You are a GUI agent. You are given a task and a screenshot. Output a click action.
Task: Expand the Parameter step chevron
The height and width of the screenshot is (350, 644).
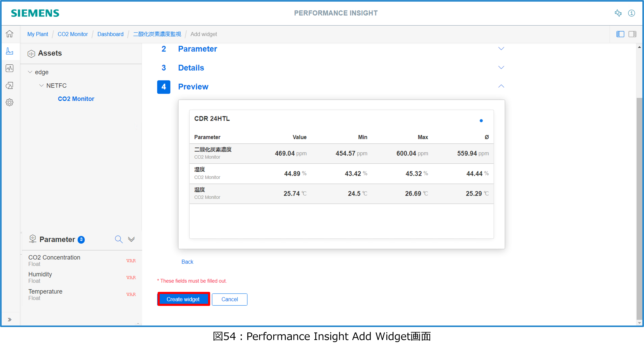pos(501,49)
